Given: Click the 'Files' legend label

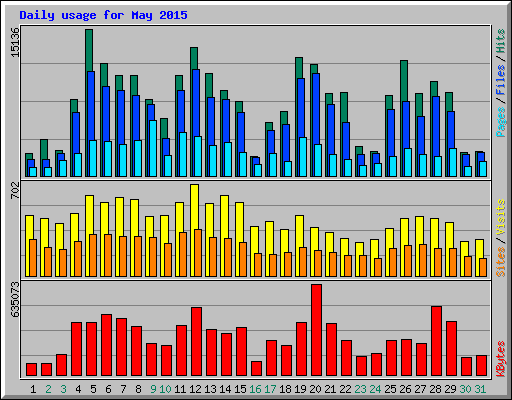Looking at the screenshot, I should coord(501,80).
